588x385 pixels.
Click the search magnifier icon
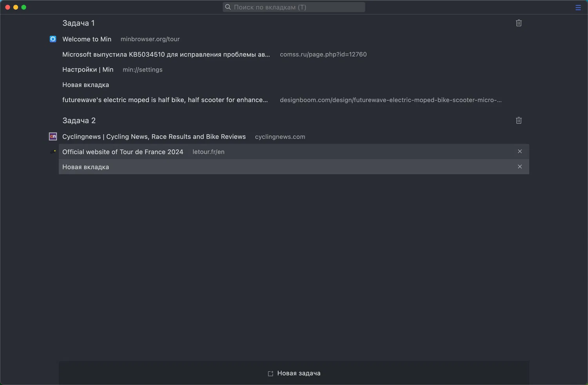[x=228, y=7]
